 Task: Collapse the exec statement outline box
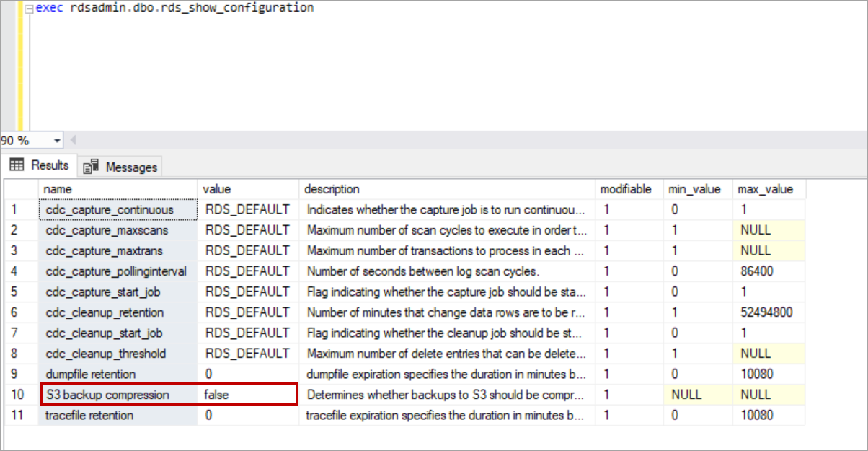28,9
